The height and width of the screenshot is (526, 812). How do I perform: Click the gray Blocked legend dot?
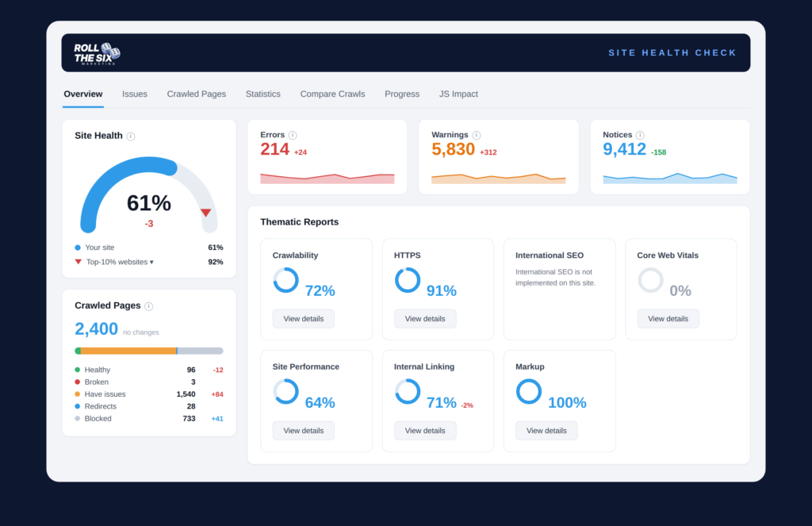click(x=78, y=419)
